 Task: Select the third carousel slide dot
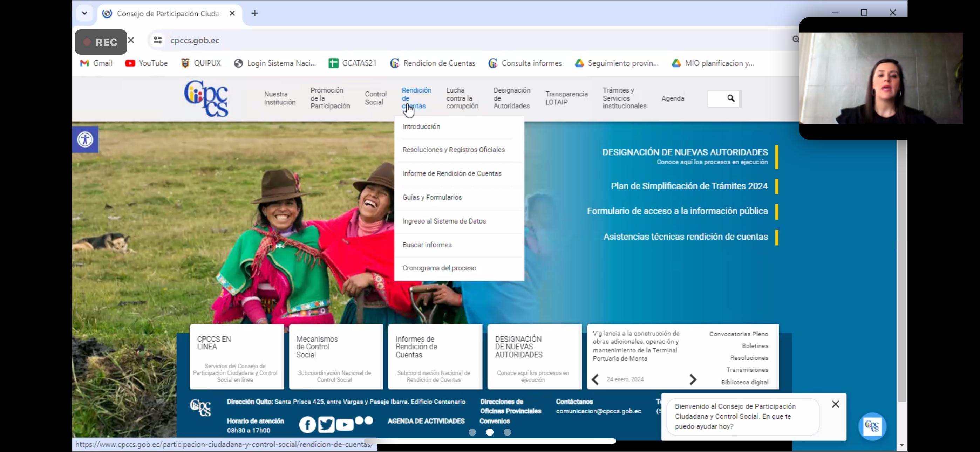(507, 432)
